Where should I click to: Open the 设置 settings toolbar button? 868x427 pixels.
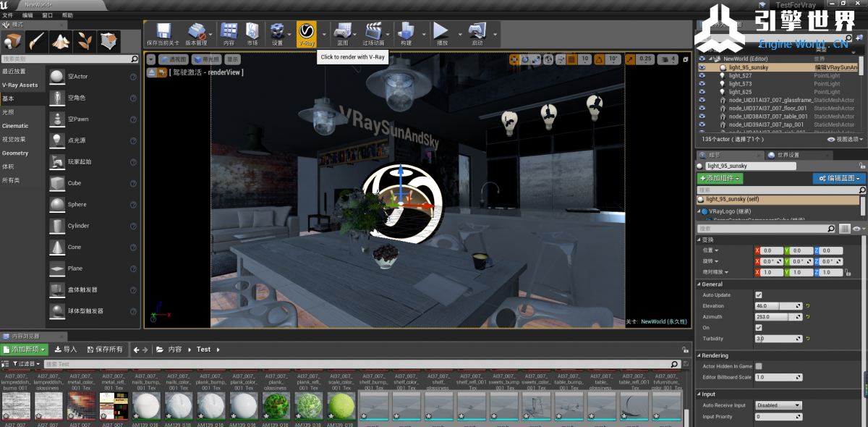pos(278,34)
